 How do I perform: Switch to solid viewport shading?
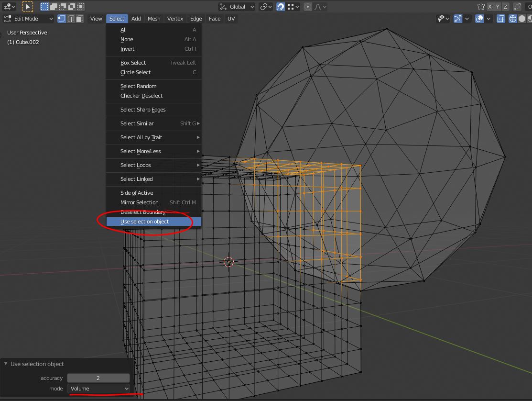pyautogui.click(x=522, y=19)
